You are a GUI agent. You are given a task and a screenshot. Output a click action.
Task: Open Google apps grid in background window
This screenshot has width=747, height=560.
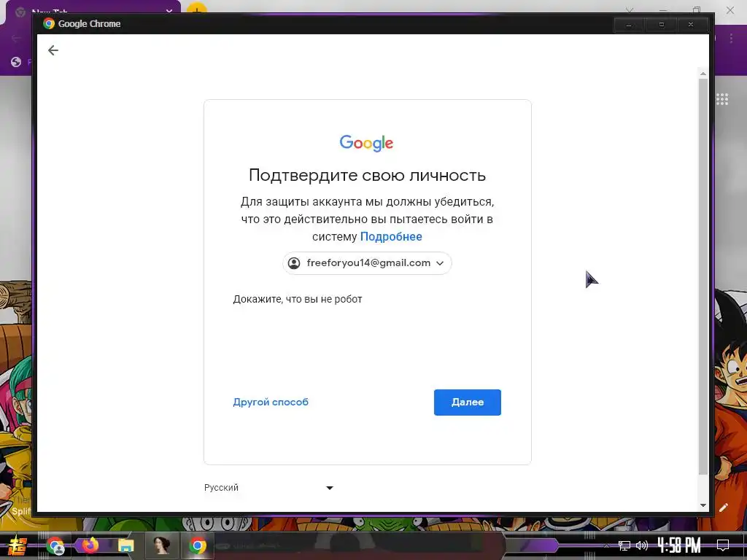point(721,99)
